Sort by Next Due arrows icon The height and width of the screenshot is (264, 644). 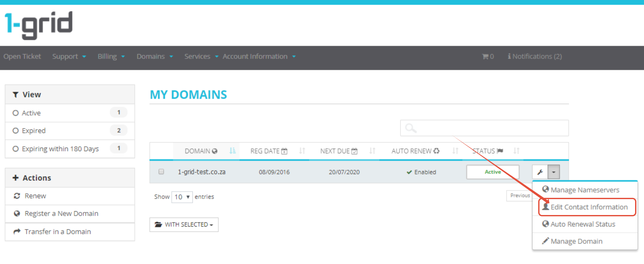(372, 151)
